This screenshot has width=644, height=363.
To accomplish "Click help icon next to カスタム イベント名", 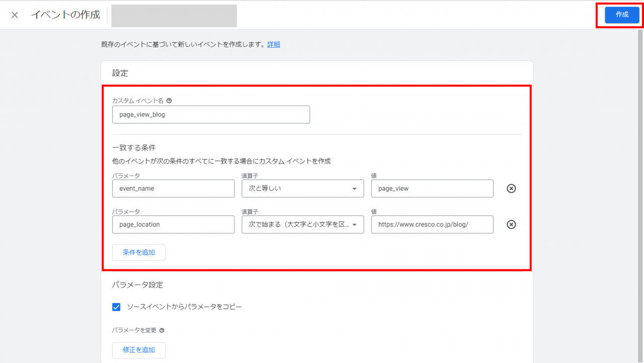I will click(169, 101).
